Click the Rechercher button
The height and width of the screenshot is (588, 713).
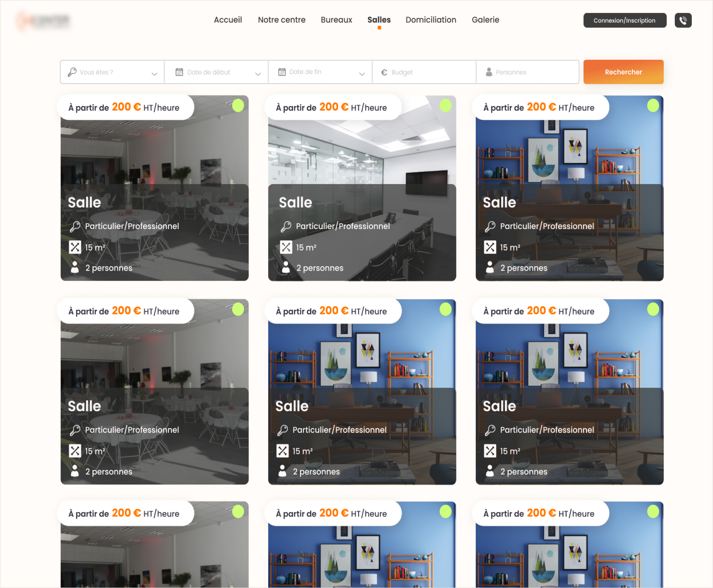pyautogui.click(x=623, y=72)
